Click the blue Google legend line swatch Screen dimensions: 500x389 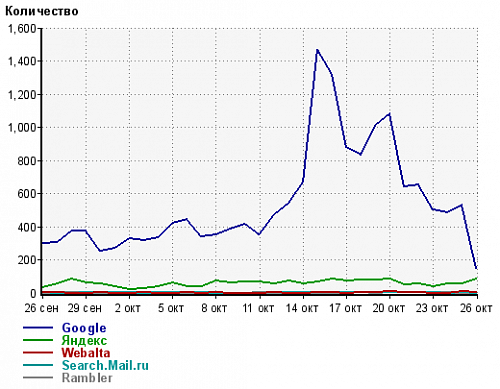38,328
